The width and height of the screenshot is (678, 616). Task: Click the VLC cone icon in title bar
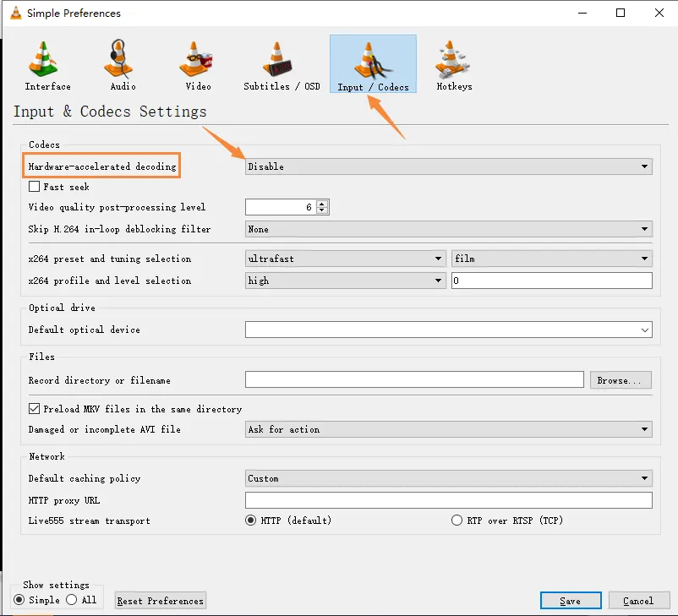(14, 13)
